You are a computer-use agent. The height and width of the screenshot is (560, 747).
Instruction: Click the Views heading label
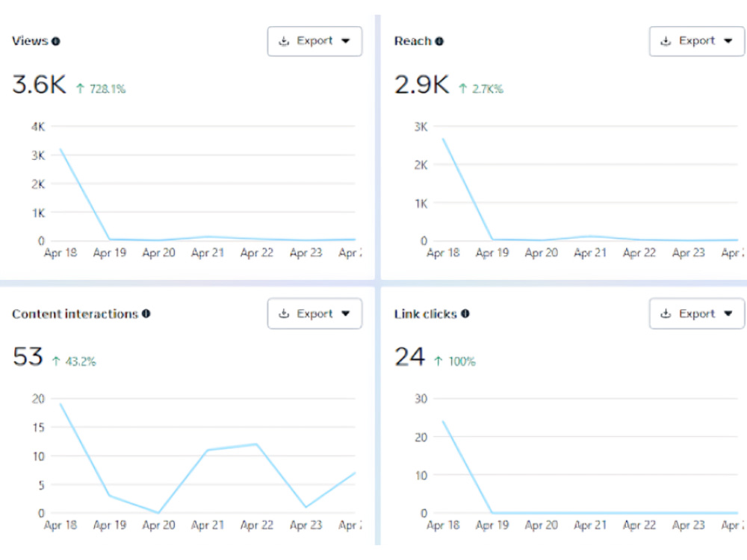(30, 41)
